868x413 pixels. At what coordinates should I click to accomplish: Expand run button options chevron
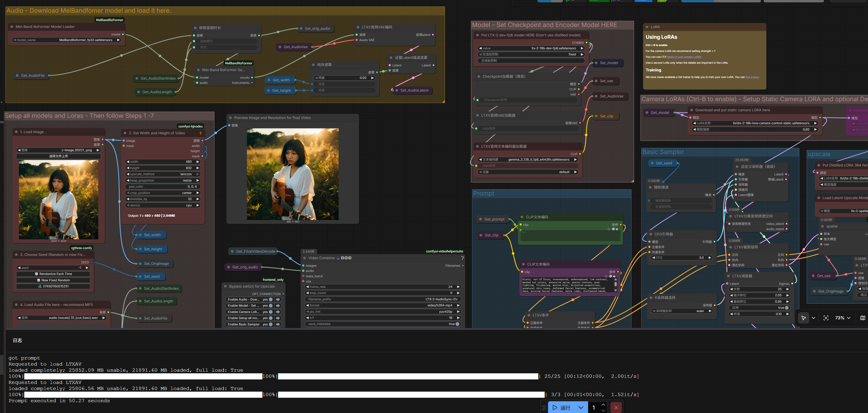(580, 407)
